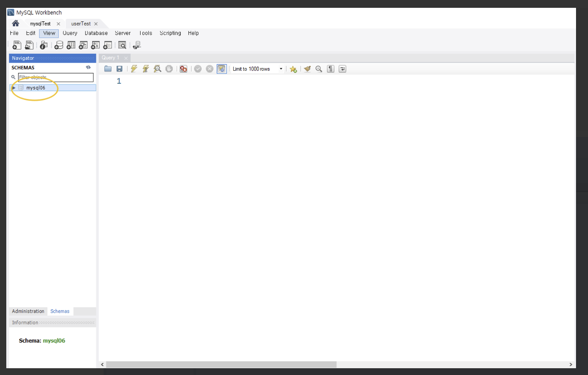
Task: Close the mysqlTest tab
Action: click(58, 23)
